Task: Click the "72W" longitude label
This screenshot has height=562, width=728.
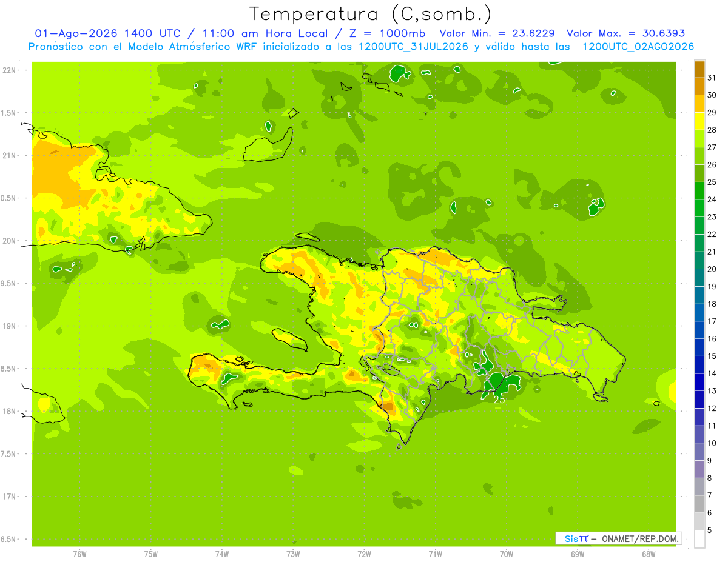Action: 364,554
